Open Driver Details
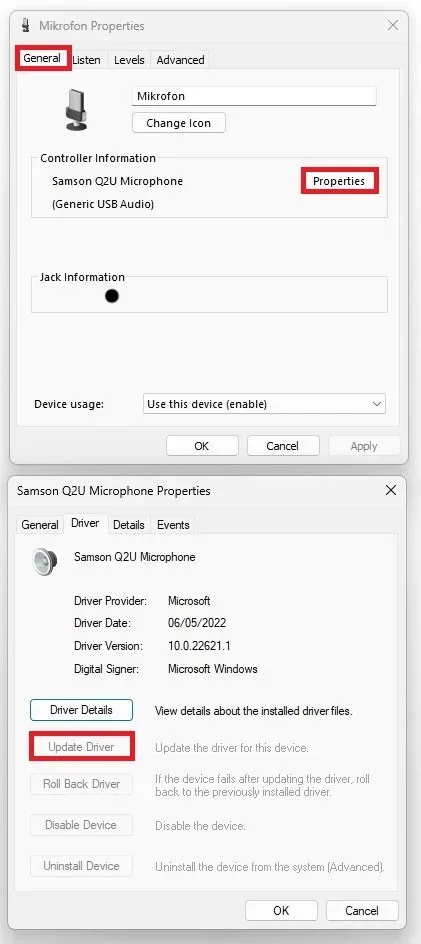 pos(81,710)
